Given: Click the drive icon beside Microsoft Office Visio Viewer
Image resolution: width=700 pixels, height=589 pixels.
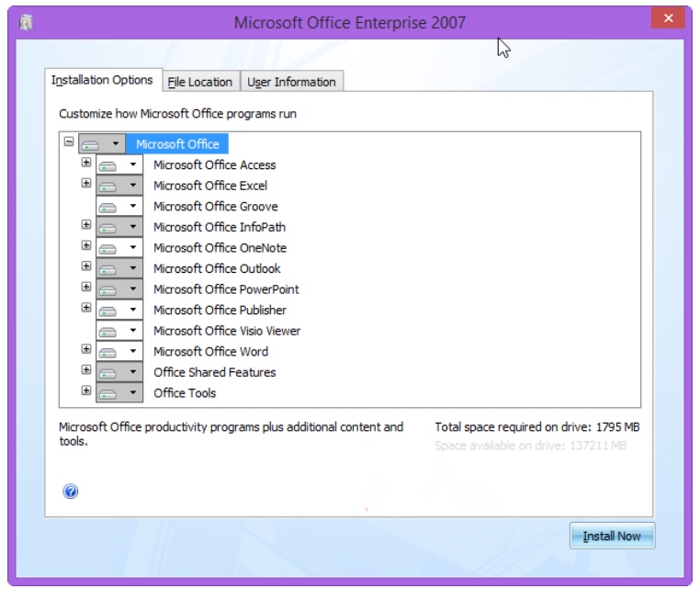Looking at the screenshot, I should point(108,331).
